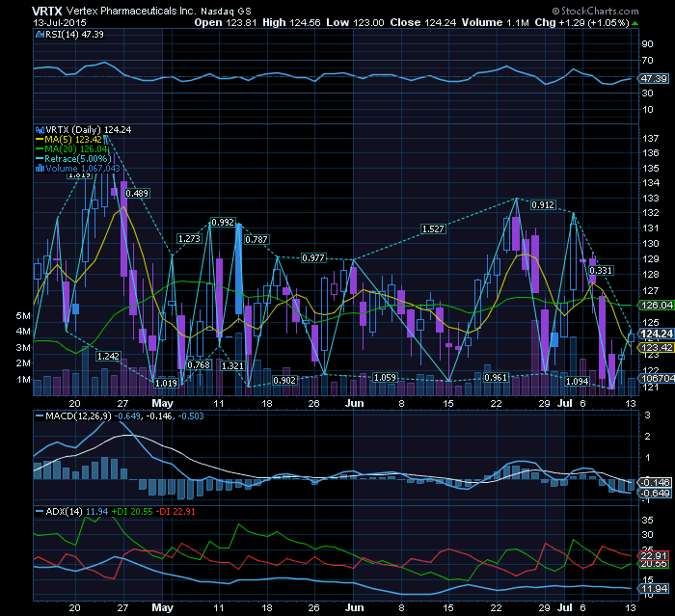Click the 0.768 retrace label
Image resolution: width=675 pixels, height=616 pixels.
coord(199,365)
